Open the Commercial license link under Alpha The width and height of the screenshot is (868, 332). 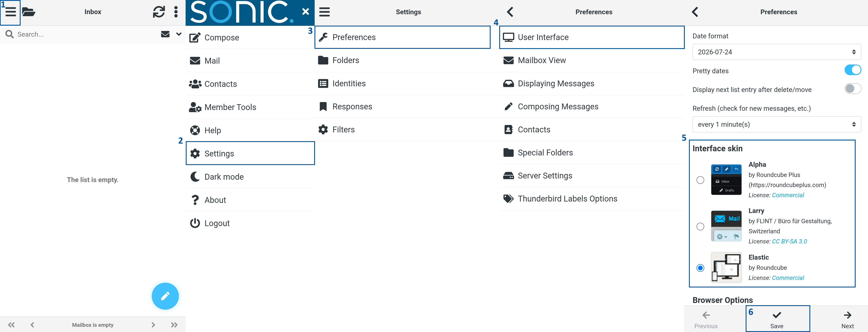point(788,195)
